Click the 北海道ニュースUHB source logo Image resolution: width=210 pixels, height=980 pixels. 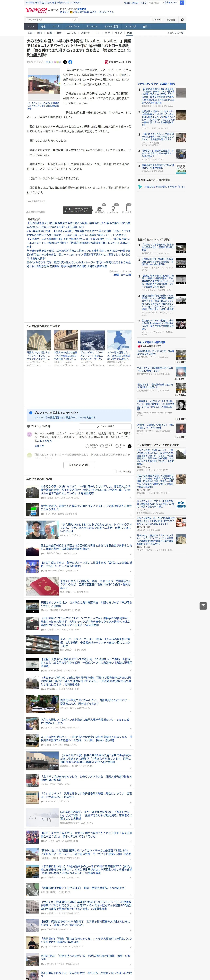(118, 62)
